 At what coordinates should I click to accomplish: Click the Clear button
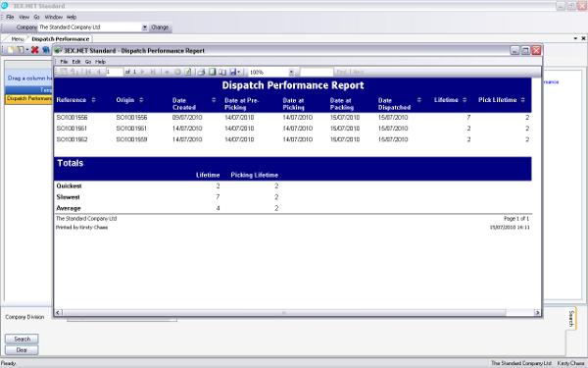pyautogui.click(x=22, y=350)
